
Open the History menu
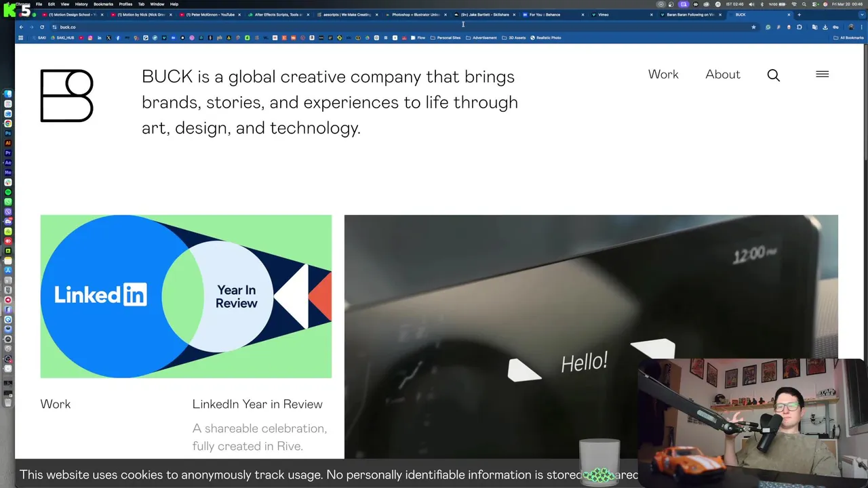coord(81,4)
